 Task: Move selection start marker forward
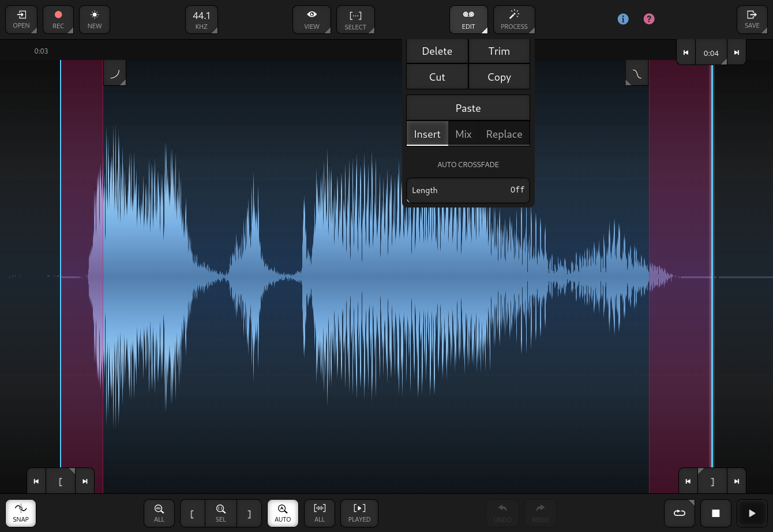tap(85, 481)
